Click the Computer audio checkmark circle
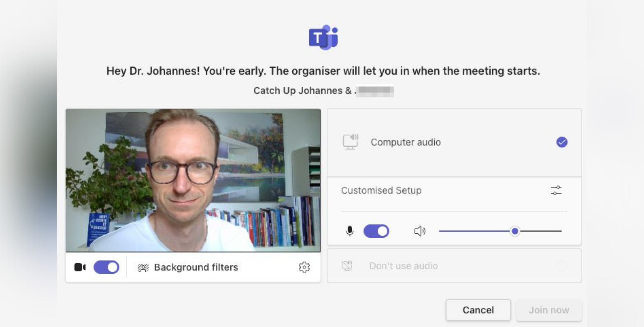644x327 pixels. pos(562,142)
